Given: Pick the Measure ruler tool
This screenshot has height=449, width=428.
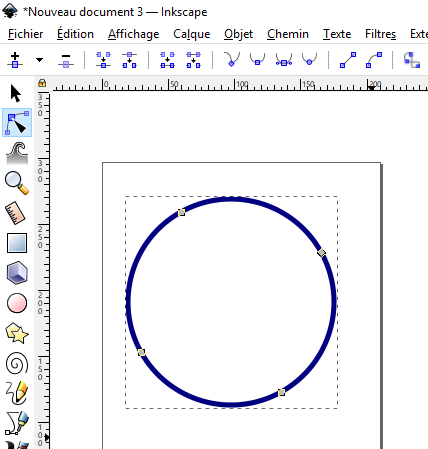Looking at the screenshot, I should tap(15, 213).
